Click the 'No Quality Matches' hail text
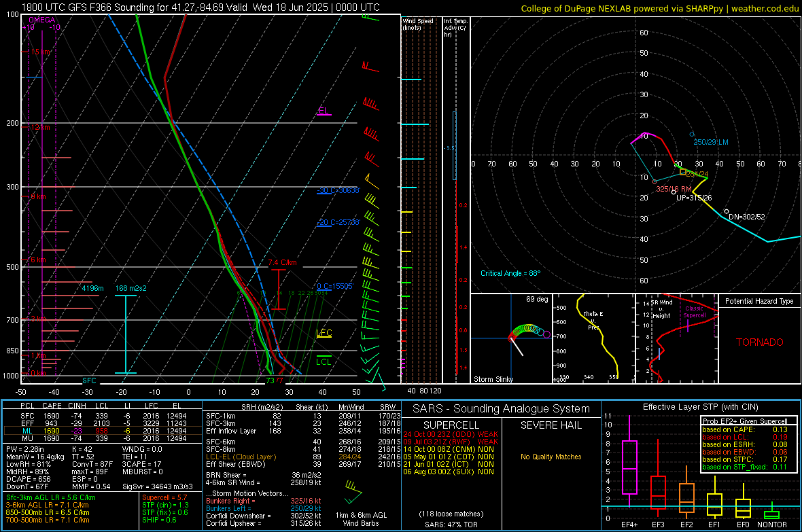The image size is (802, 532). click(551, 457)
